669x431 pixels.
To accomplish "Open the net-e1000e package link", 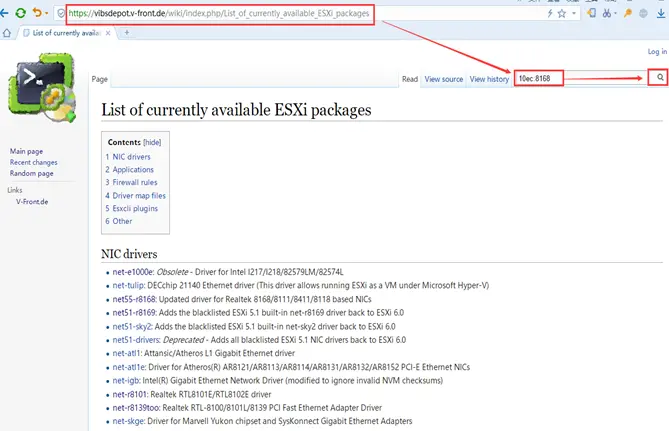I will click(133, 272).
